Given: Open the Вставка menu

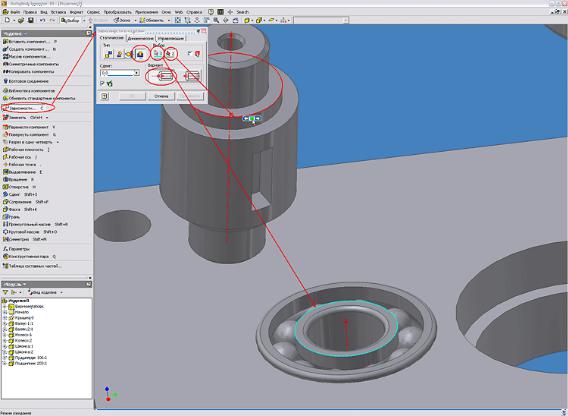Looking at the screenshot, I should point(59,12).
